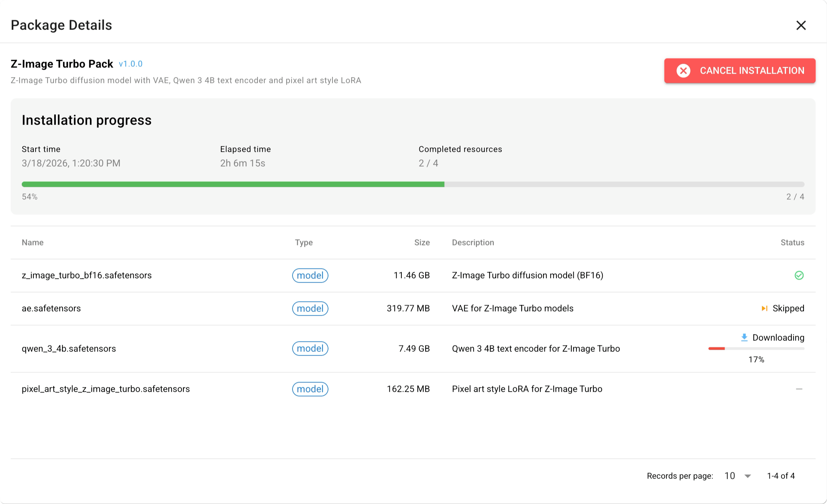Screen dimensions: 827x504
Task: Click the Skipped status label for ae.safetensors
Action: tap(788, 308)
